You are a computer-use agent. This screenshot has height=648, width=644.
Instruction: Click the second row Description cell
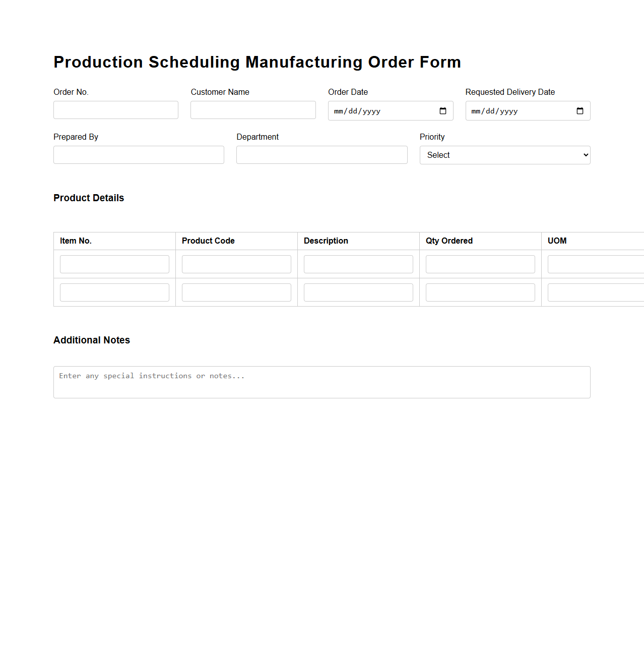pos(358,292)
